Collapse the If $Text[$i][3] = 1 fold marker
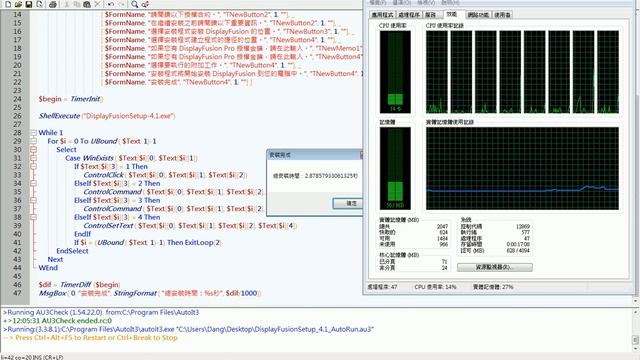The image size is (640, 360). pyautogui.click(x=33, y=167)
